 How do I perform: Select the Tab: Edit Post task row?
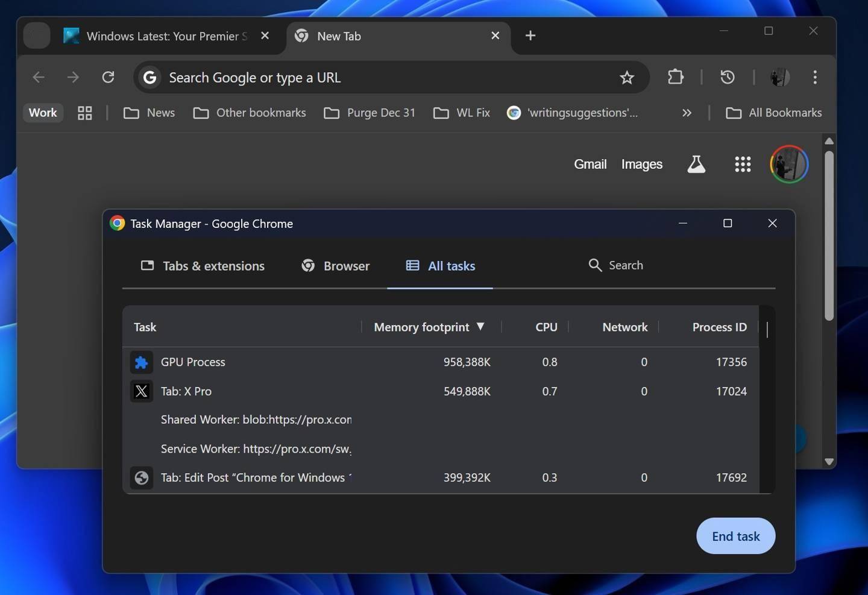pyautogui.click(x=441, y=477)
